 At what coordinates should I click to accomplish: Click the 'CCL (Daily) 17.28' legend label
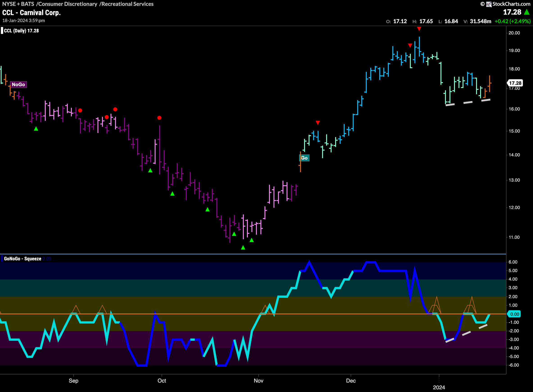point(21,31)
